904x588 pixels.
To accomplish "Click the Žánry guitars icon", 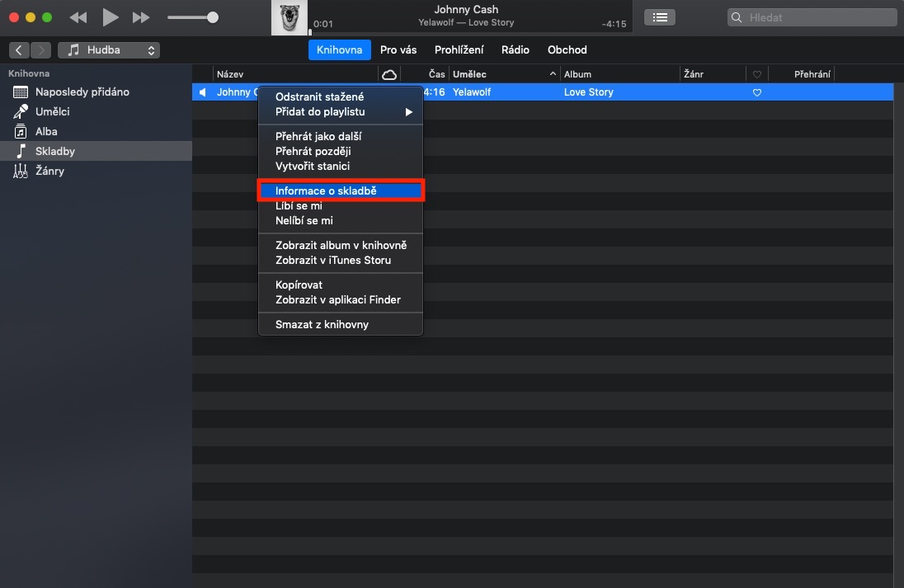I will [x=20, y=172].
